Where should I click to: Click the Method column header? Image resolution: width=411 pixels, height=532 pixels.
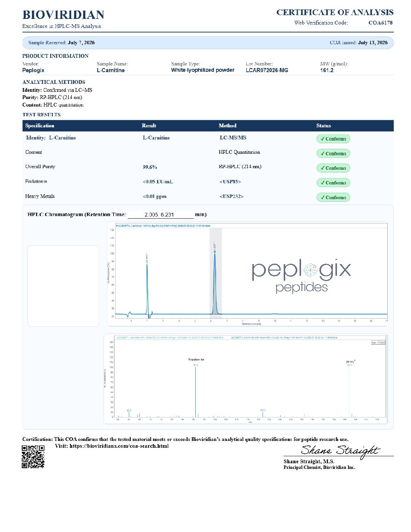[x=227, y=125]
